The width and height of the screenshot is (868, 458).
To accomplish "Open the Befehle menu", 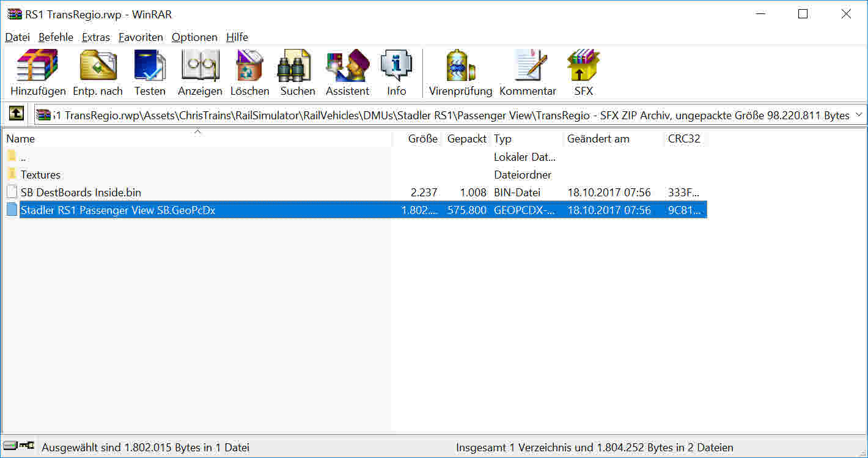I will [x=56, y=37].
